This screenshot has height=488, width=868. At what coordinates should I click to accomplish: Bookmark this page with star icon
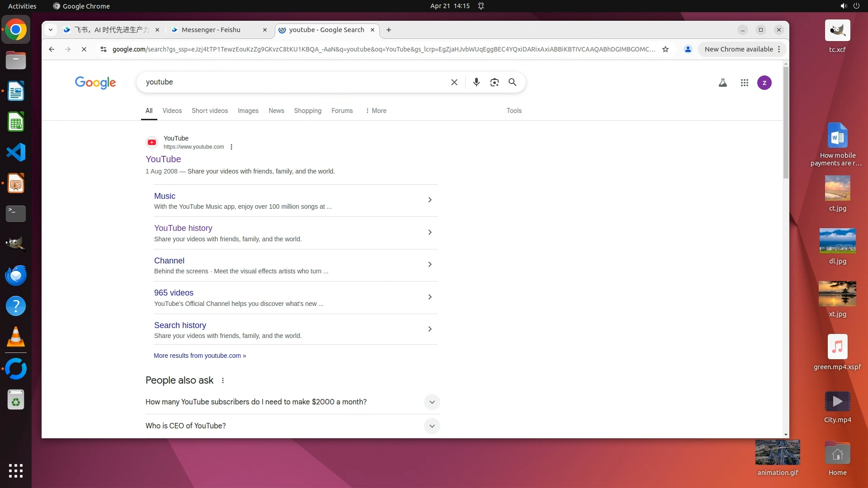click(665, 49)
